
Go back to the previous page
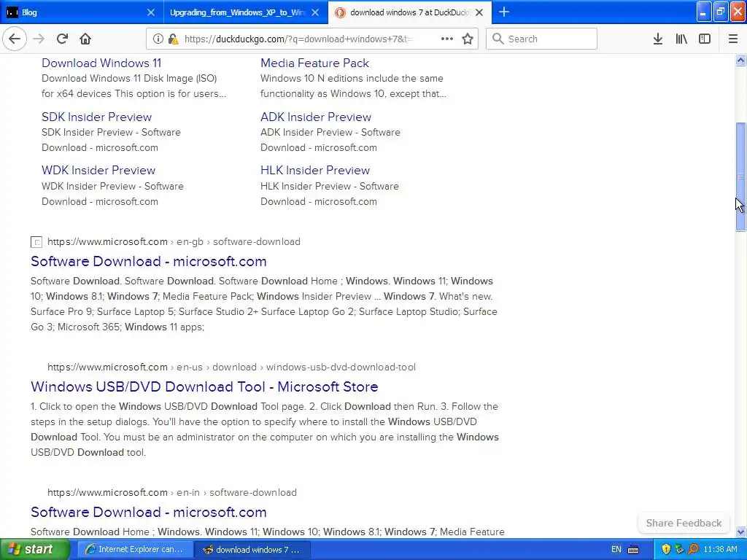(15, 39)
